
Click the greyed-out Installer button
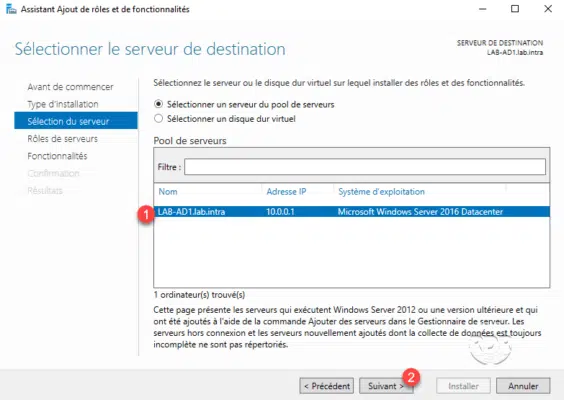(x=463, y=386)
